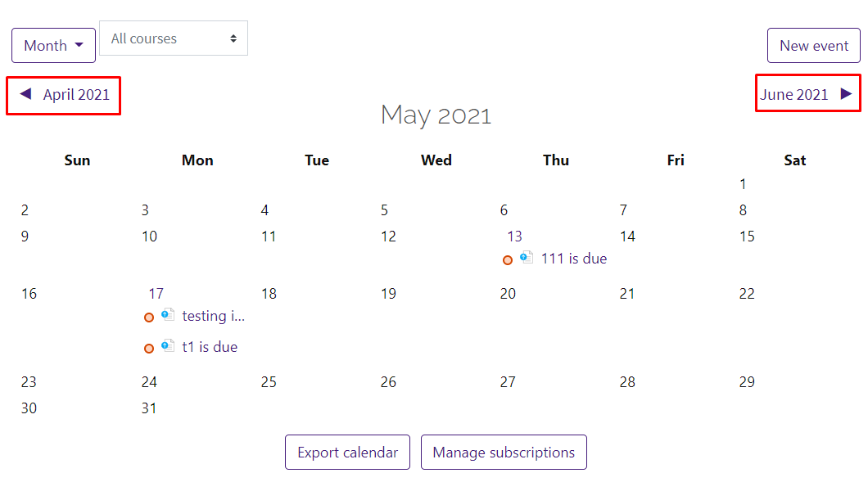
Task: Click the orange circle beside testing event
Action: (x=149, y=318)
